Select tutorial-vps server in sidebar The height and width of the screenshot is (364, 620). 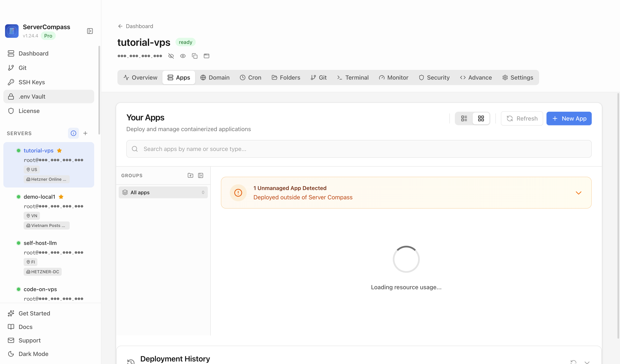[x=49, y=165]
